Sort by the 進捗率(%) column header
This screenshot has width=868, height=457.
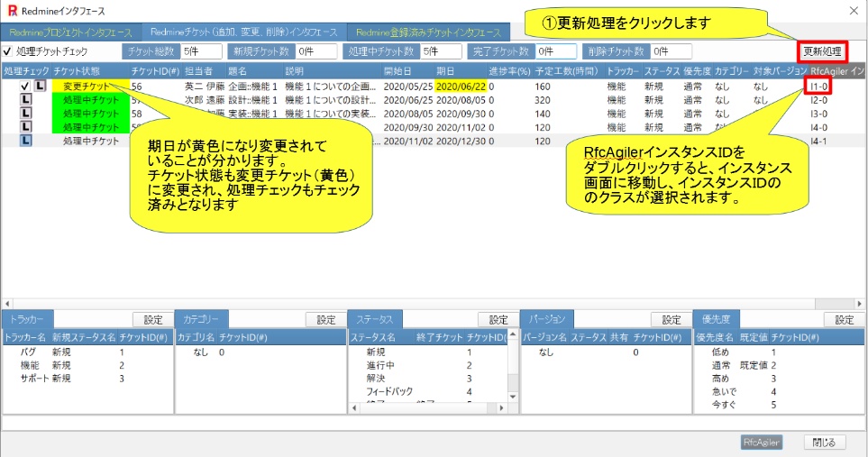pos(510,71)
